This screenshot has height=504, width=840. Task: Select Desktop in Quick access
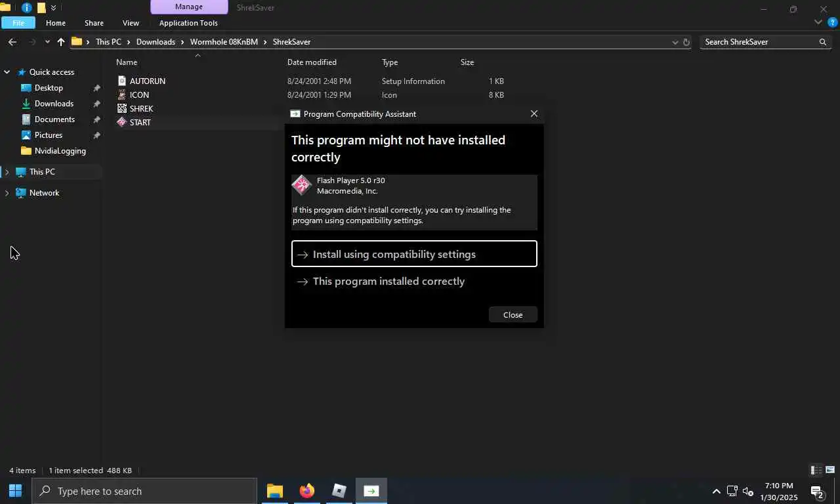(49, 88)
